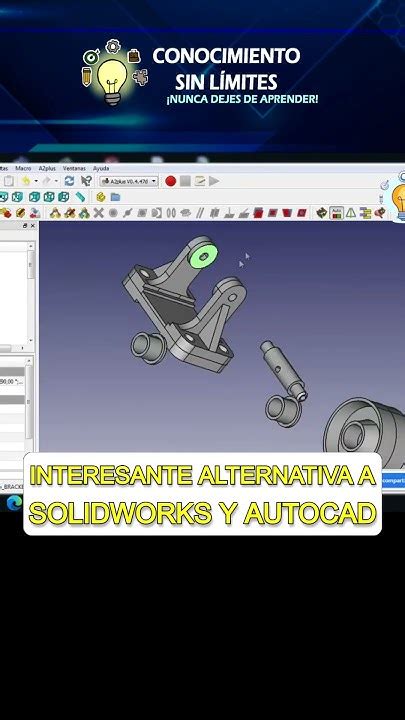Click the A2plus parallel lines constraint icon
This screenshot has width=405, height=720.
click(200, 213)
